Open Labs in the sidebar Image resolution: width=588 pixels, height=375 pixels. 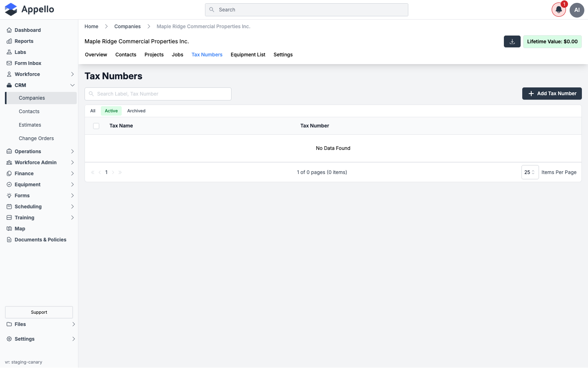[20, 52]
